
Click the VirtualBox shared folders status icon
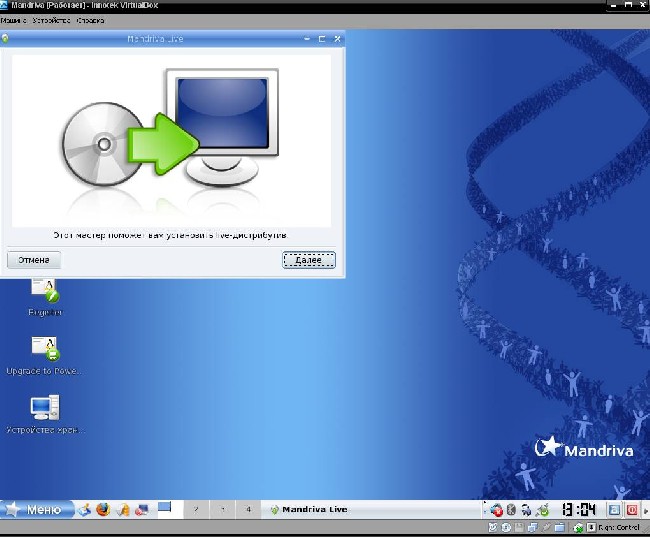[x=560, y=528]
